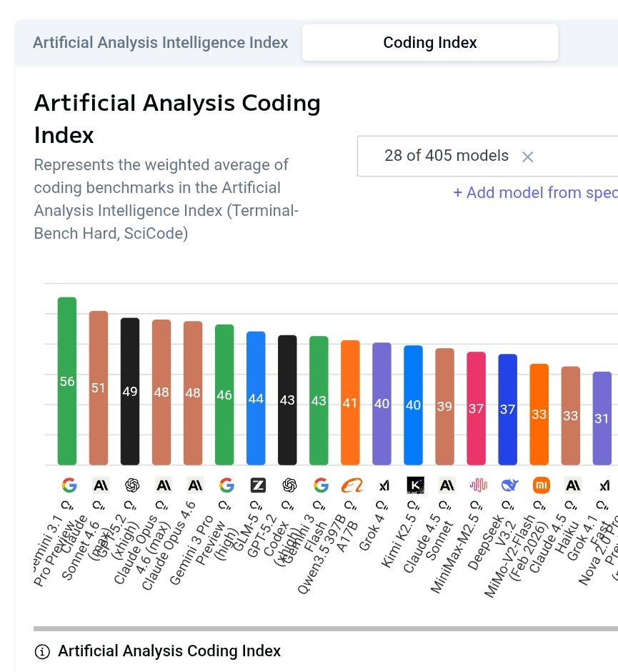The width and height of the screenshot is (618, 672).
Task: Click the Google logo under Gemini 3.1 Pro bar
Action: pyautogui.click(x=69, y=485)
